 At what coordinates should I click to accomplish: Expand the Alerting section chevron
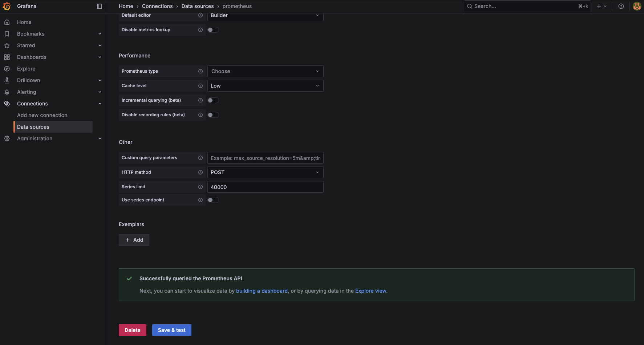pos(100,92)
